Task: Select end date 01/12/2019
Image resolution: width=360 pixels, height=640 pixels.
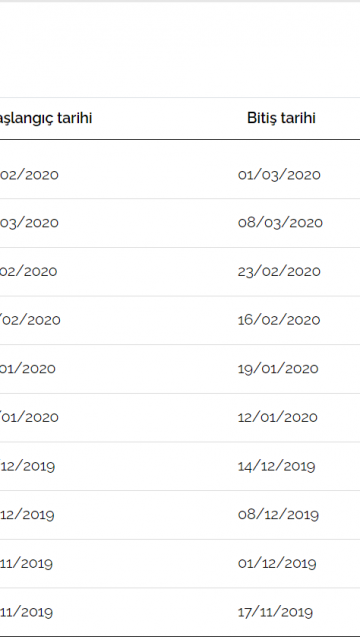Action: 277,564
